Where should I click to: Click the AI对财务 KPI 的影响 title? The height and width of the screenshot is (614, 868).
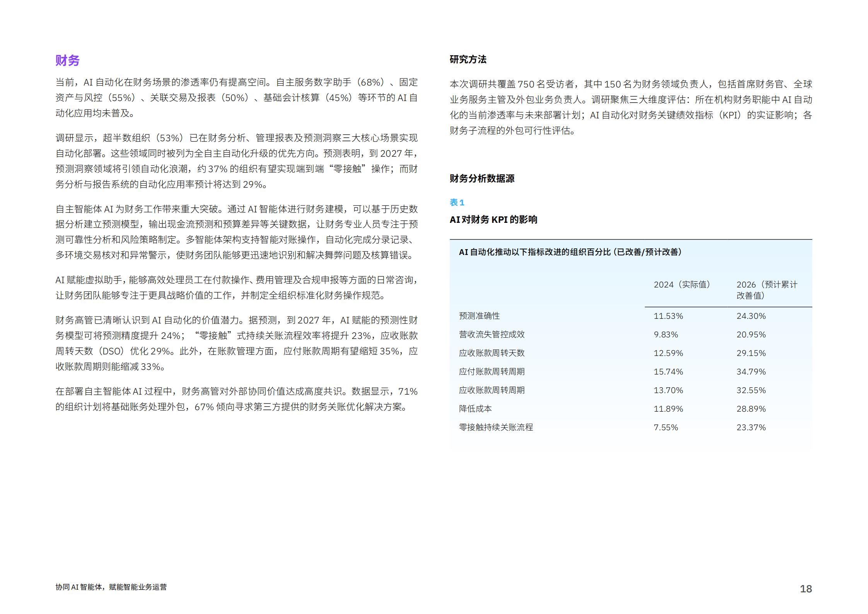493,219
